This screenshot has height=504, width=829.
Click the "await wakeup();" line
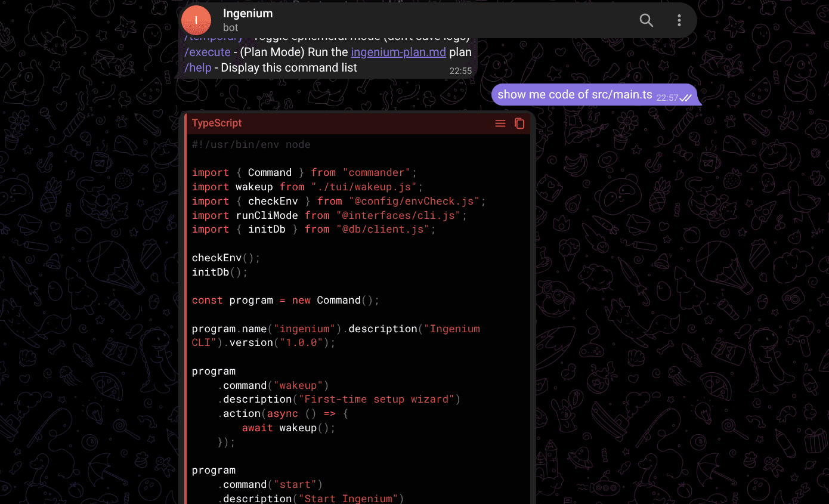pyautogui.click(x=289, y=428)
